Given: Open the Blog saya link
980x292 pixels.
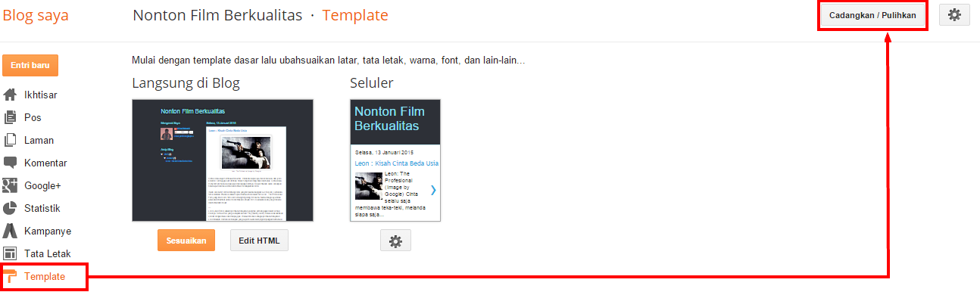Looking at the screenshot, I should click(x=36, y=15).
